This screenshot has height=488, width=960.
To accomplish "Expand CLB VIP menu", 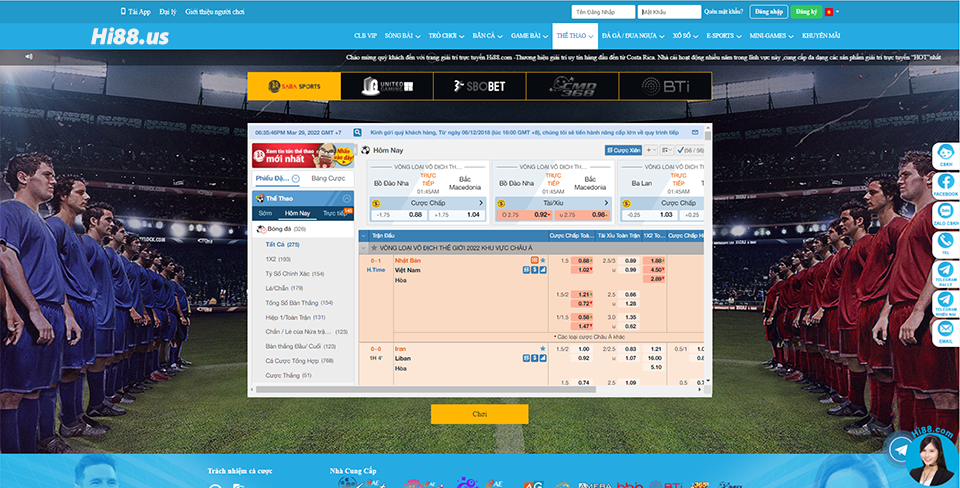I will click(366, 36).
